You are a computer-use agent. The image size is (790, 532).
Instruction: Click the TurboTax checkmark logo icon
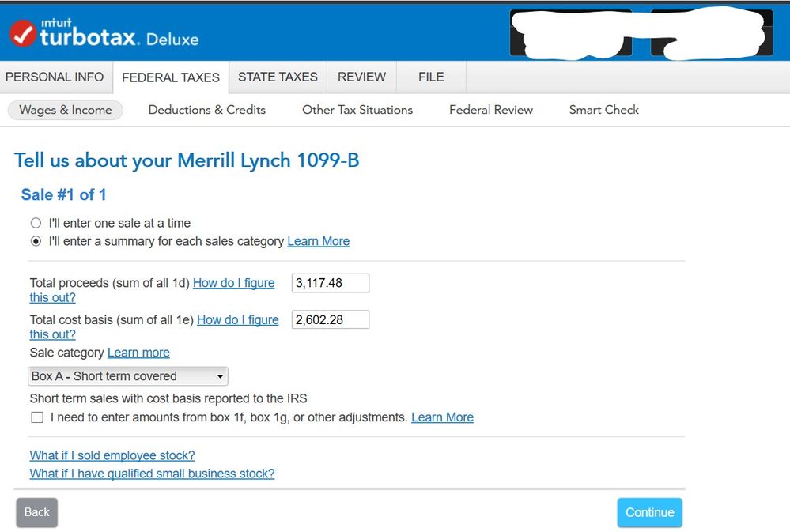(23, 33)
